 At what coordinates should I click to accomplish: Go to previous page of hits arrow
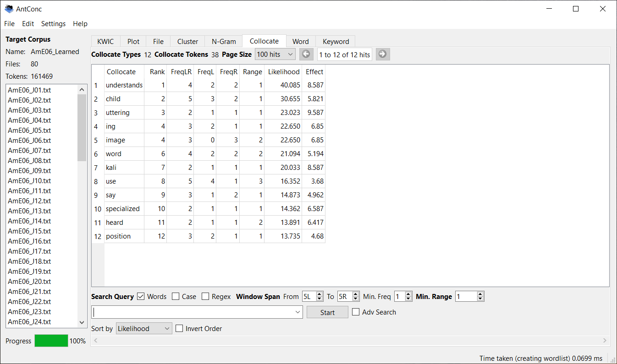pyautogui.click(x=306, y=54)
